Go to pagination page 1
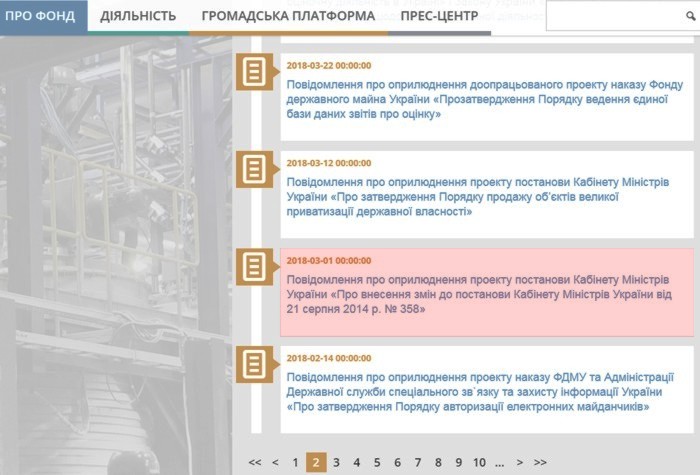Screen dimensions: 700x475 coord(295,462)
